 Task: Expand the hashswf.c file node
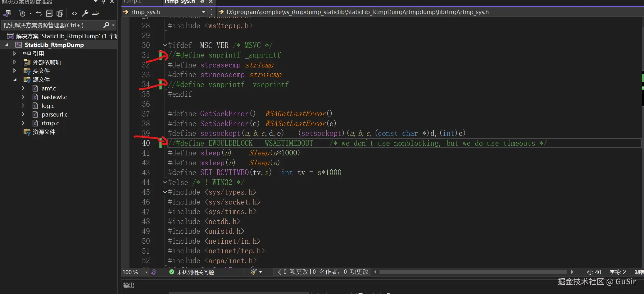click(x=23, y=97)
